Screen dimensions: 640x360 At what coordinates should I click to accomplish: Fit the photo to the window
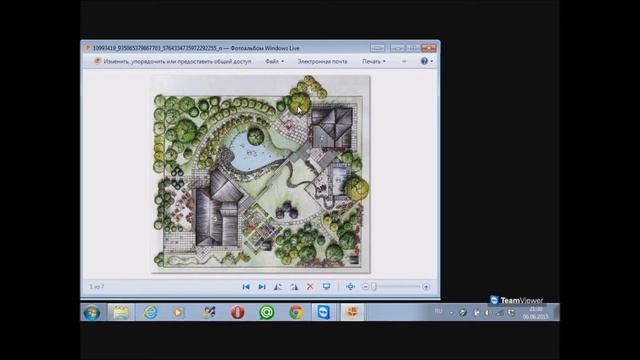350,287
